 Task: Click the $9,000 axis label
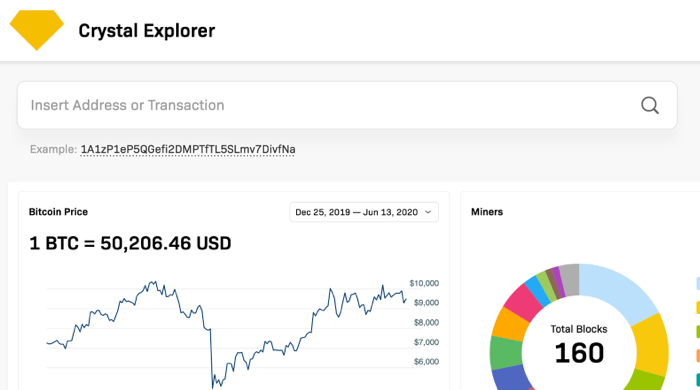pos(426,303)
